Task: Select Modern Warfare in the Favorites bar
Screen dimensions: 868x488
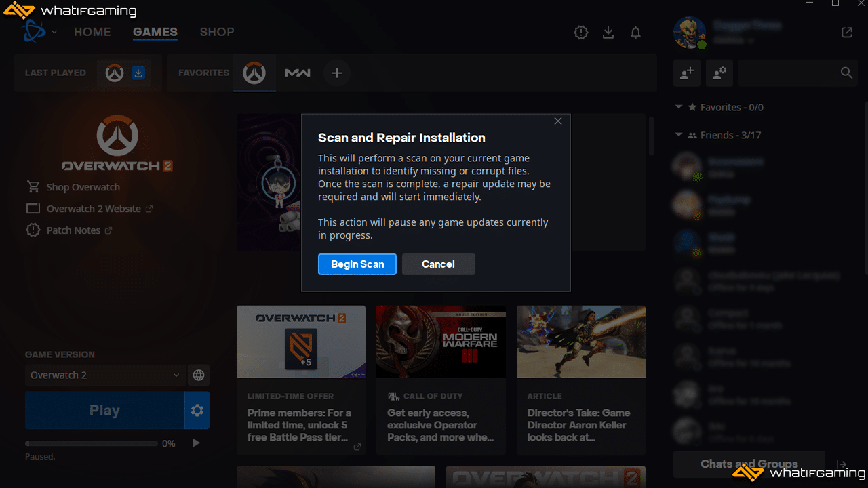Action: tap(298, 73)
